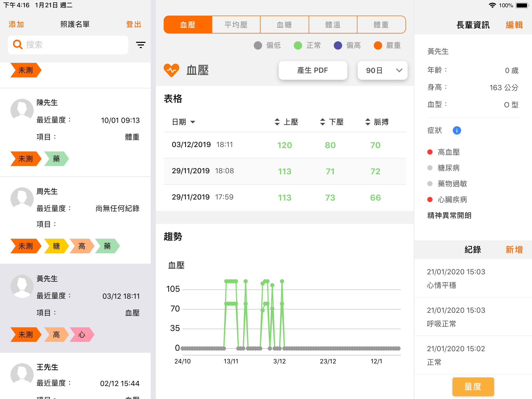
Task: Tap 糖 tag under 周先生
Action: pos(56,246)
